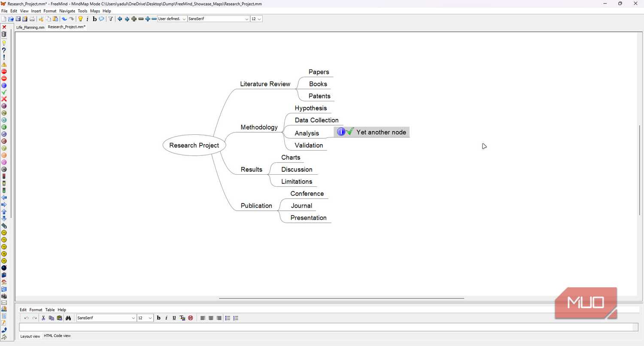Toggle bold in the main toolbar
The height and width of the screenshot is (346, 644).
[94, 19]
